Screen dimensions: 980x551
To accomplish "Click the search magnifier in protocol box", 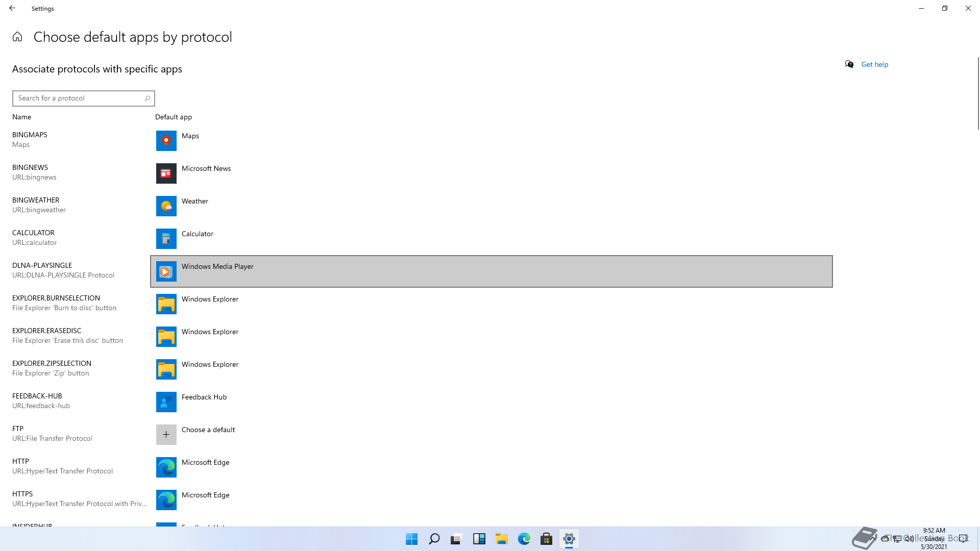I will point(148,98).
